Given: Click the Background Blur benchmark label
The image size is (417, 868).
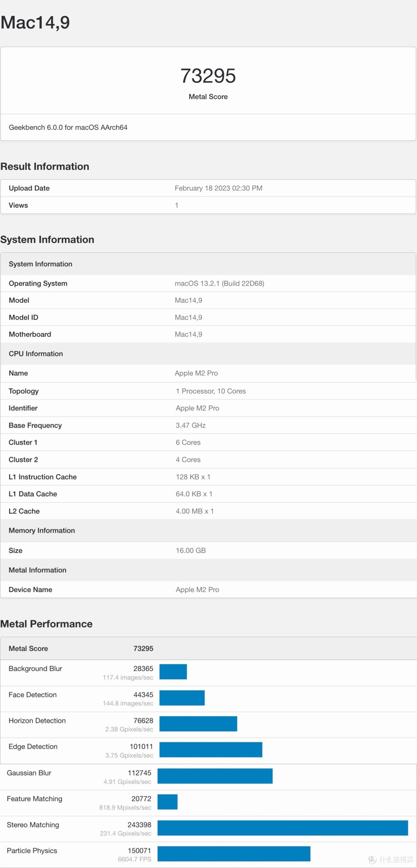Looking at the screenshot, I should point(35,668).
